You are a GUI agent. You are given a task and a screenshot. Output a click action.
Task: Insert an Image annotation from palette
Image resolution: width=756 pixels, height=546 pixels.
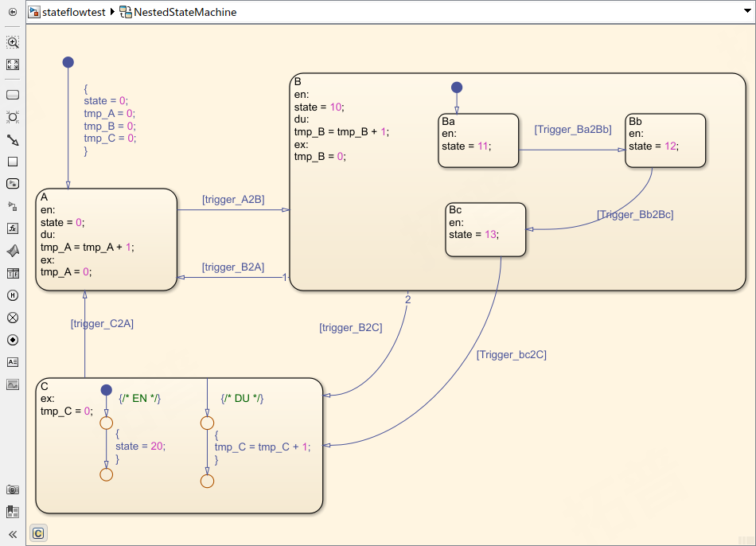13,384
